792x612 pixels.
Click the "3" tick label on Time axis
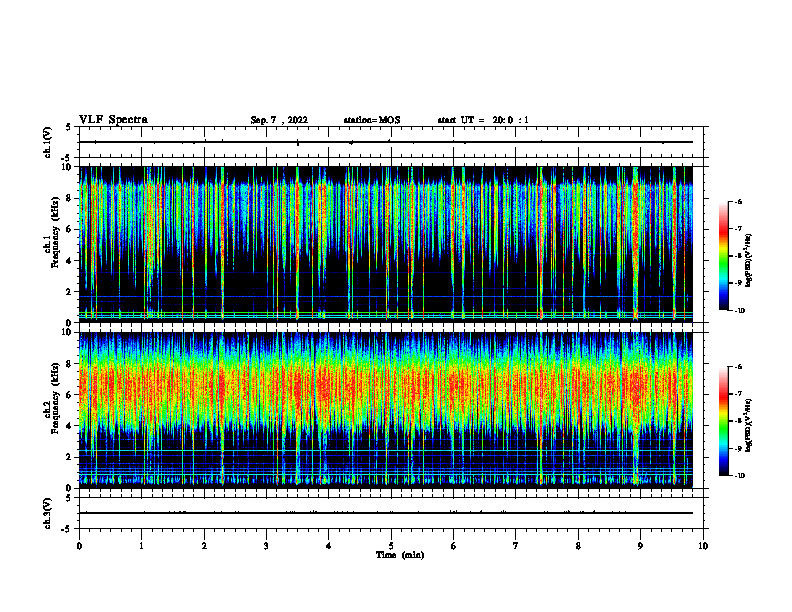266,546
